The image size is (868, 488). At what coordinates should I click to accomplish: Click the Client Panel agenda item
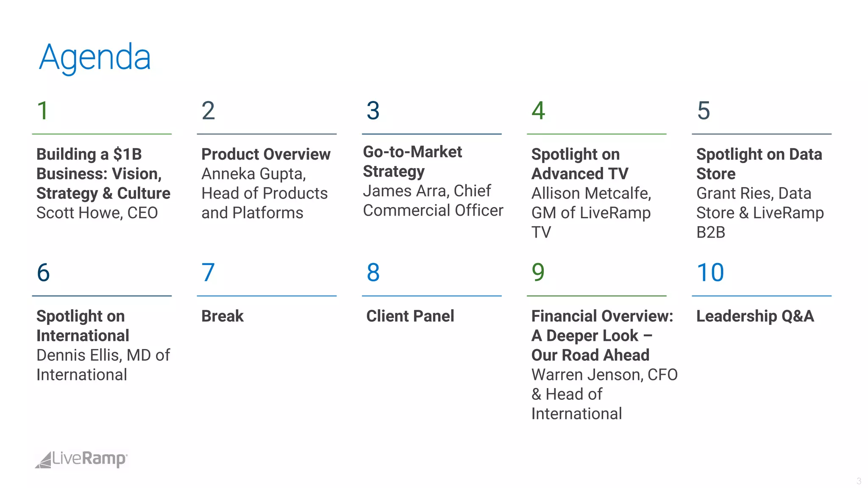coord(410,316)
